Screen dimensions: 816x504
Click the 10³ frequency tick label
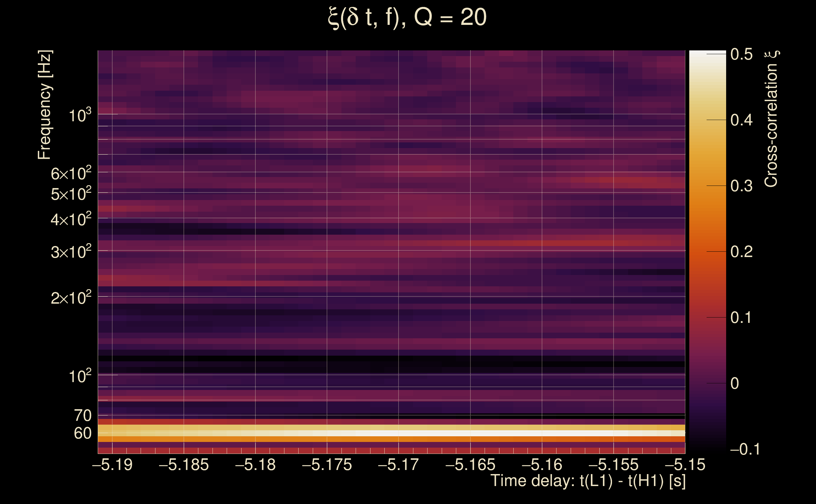[80, 115]
